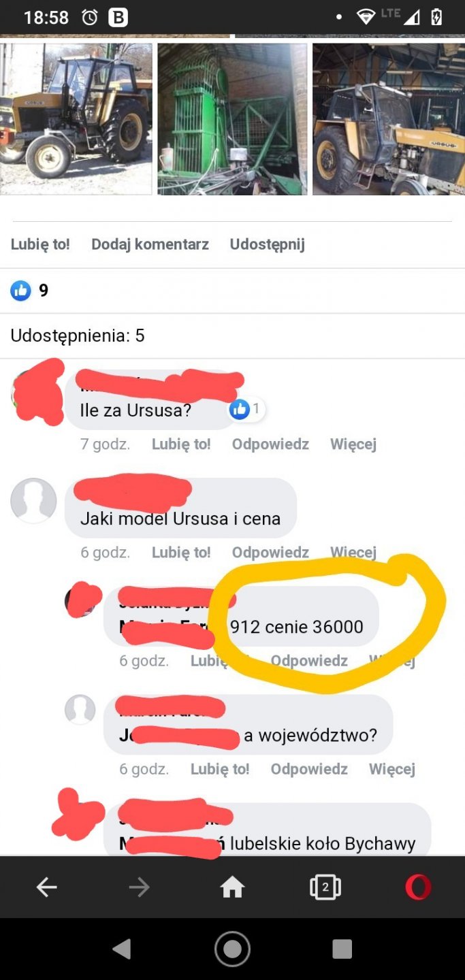This screenshot has width=465, height=980.
Task: Open 'Więcej' under 'Ile za Ursusa?' comment
Action: 353,444
